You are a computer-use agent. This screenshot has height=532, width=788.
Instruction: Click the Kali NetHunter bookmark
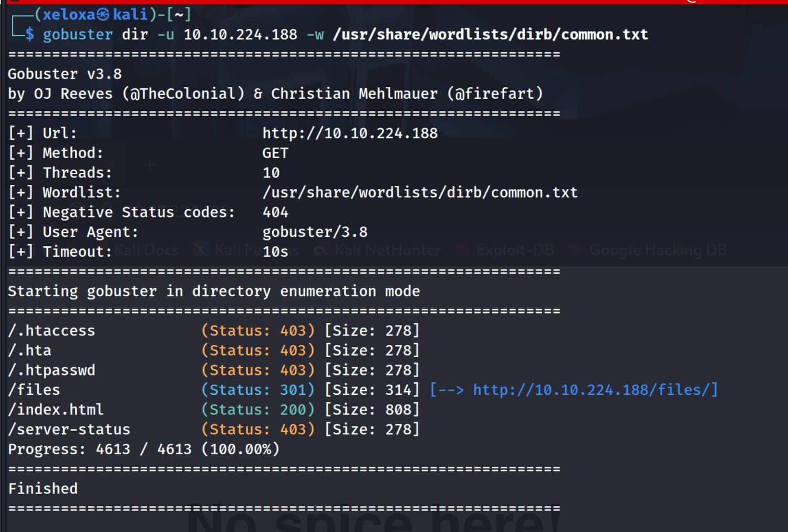(388, 250)
